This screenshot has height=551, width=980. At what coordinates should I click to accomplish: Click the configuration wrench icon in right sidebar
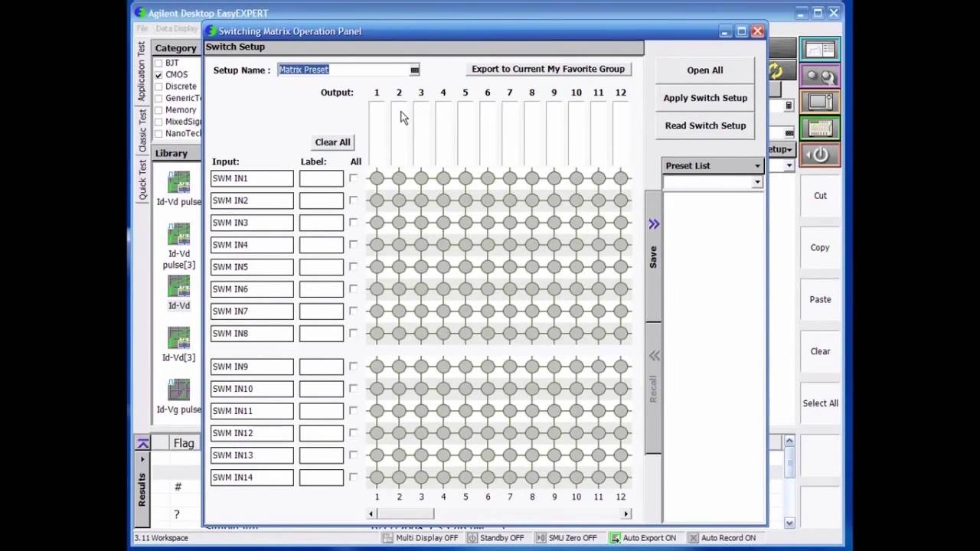[x=820, y=76]
